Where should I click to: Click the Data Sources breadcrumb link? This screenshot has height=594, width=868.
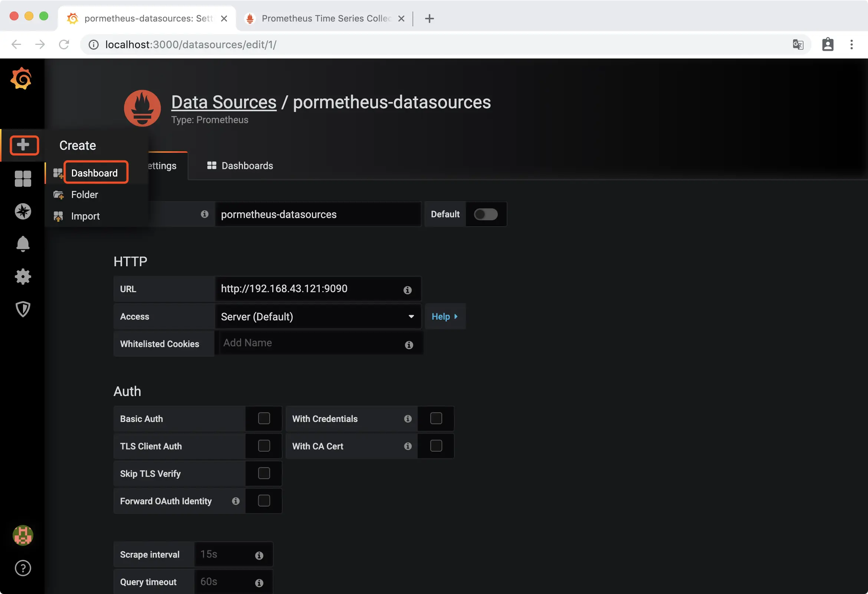click(x=224, y=102)
